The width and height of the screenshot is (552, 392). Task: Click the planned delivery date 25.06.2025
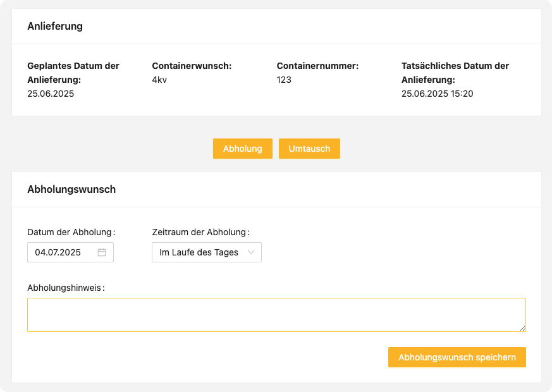pos(51,94)
